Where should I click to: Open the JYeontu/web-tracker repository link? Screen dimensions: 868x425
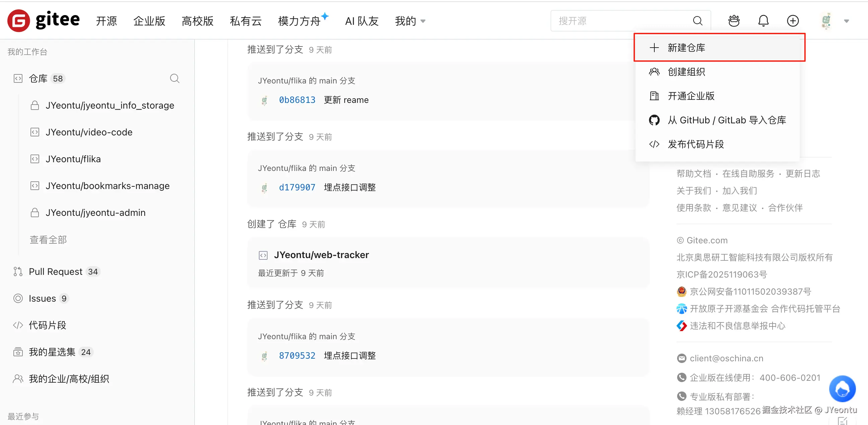pyautogui.click(x=321, y=255)
